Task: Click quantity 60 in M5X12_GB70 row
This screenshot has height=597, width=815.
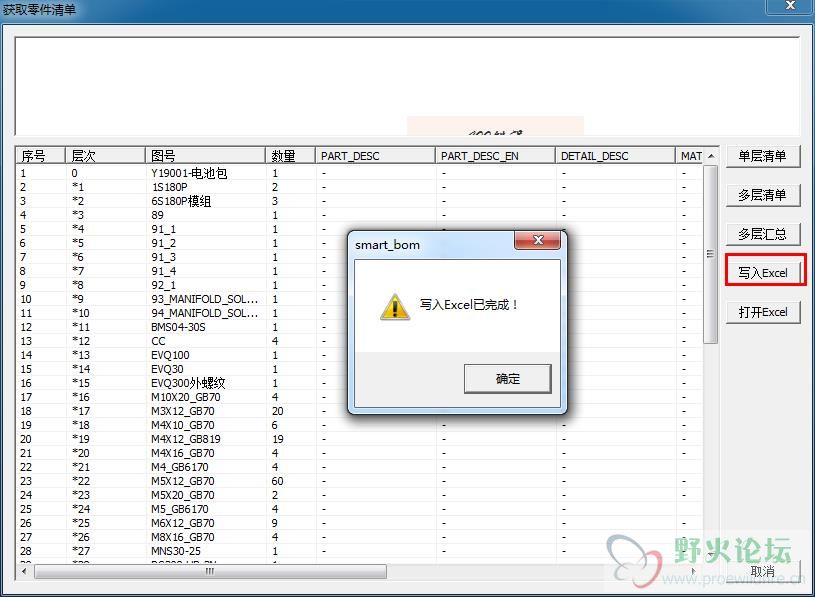Action: [x=278, y=482]
